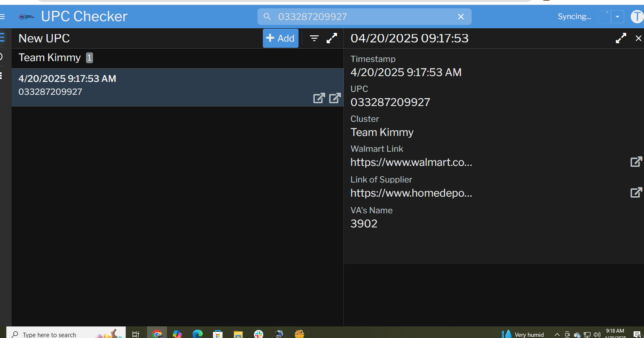Open the sync options dropdown arrow
Image resolution: width=644 pixels, height=338 pixels.
617,17
